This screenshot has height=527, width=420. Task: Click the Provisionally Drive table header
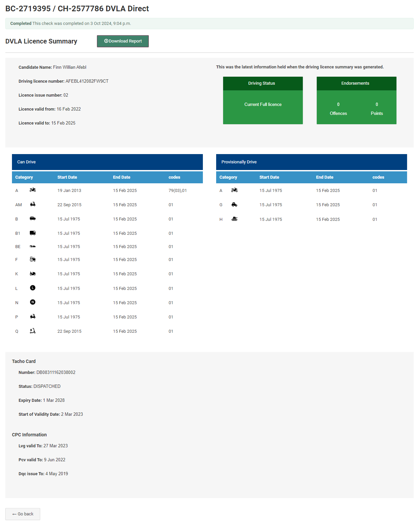click(311, 162)
